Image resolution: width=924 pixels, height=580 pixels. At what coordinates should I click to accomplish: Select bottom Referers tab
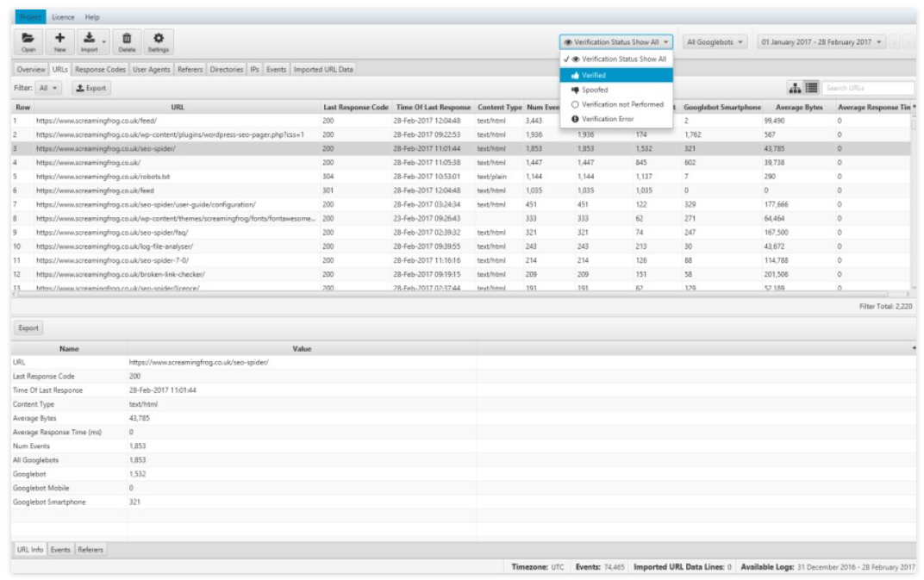(91, 550)
